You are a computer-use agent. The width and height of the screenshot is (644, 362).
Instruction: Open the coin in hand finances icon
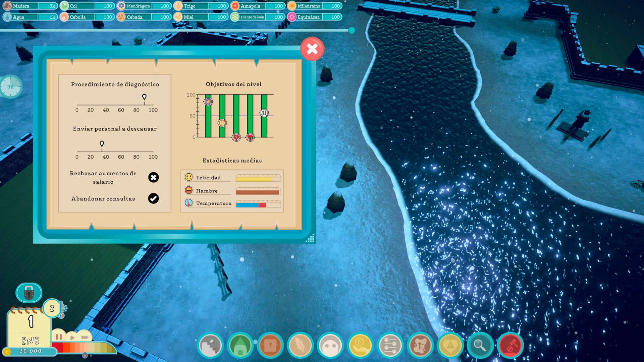(x=360, y=346)
